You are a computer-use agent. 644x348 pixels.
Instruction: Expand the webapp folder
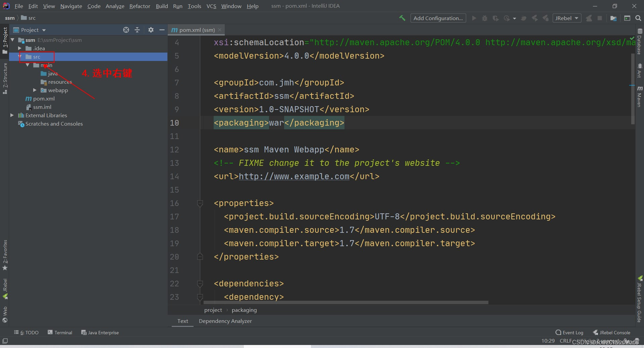point(35,90)
